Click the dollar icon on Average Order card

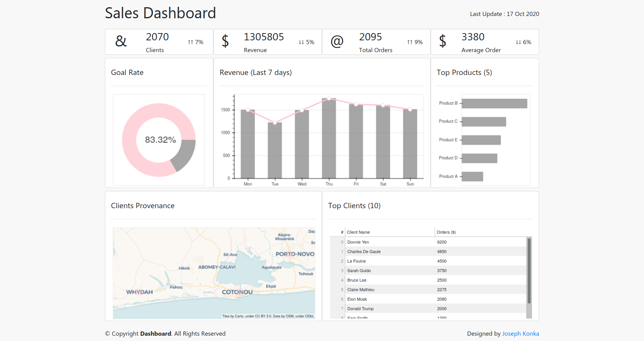coord(442,41)
